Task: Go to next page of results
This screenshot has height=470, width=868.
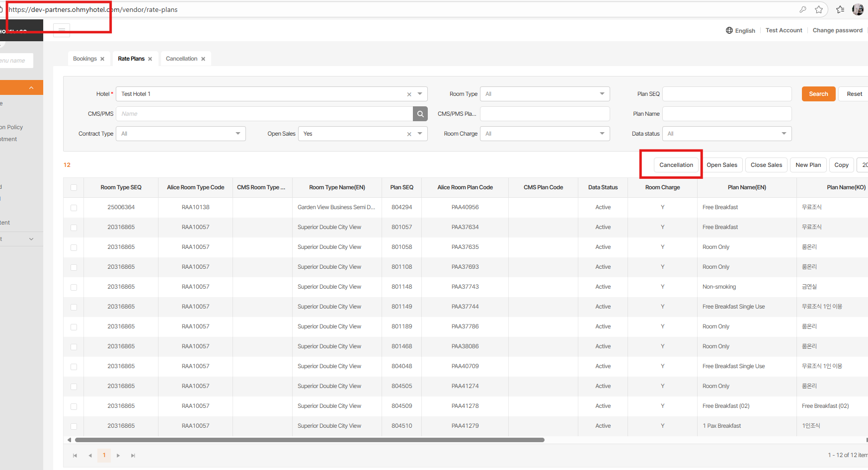Action: click(x=118, y=456)
